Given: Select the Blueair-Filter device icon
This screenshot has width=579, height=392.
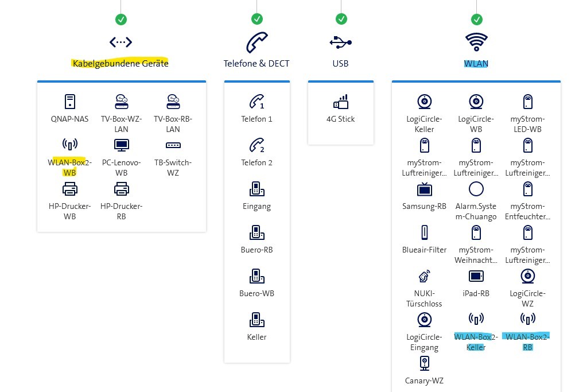Looking at the screenshot, I should pos(424,232).
